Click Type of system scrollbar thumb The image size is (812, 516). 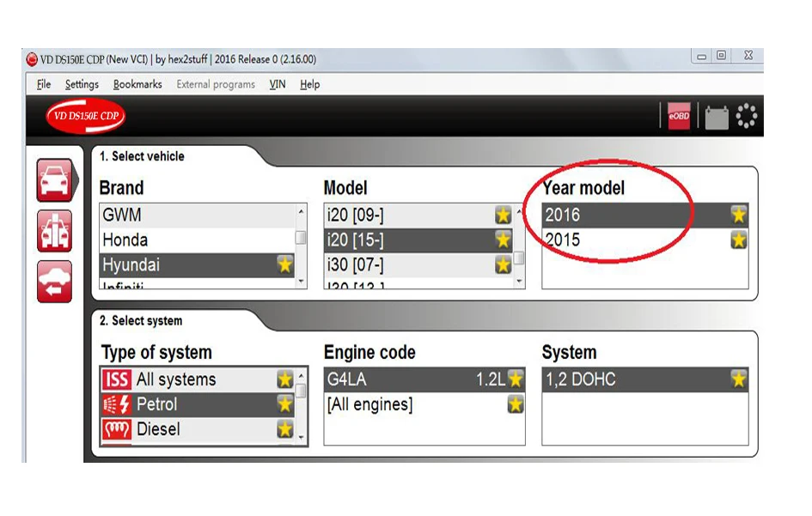pos(302,391)
